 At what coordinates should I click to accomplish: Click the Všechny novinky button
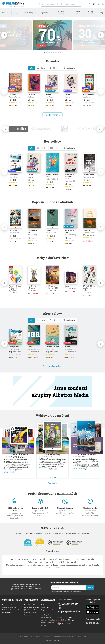(x=52, y=115)
